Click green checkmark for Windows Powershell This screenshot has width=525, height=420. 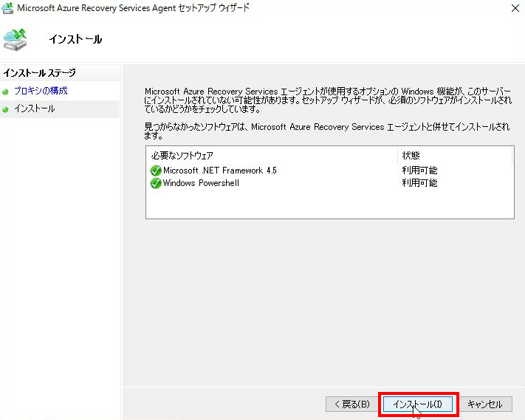(156, 183)
